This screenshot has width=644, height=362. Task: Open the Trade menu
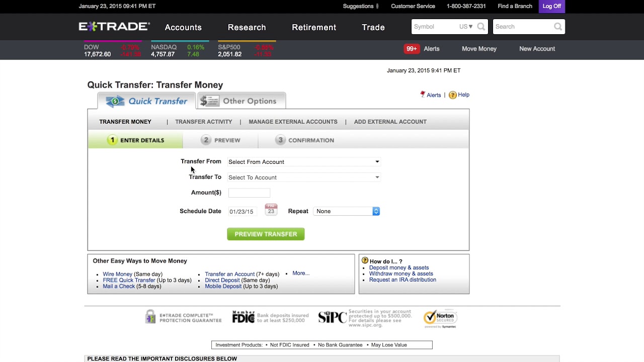point(373,27)
